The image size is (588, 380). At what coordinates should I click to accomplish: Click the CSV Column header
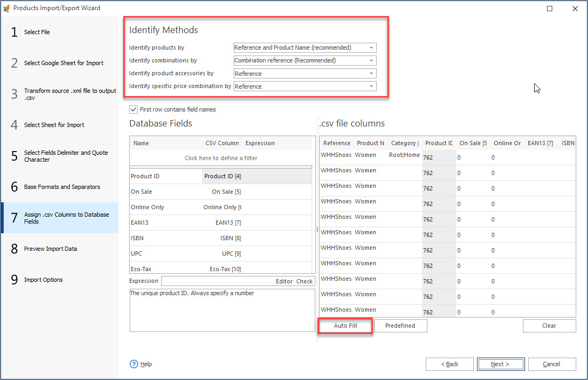point(222,143)
